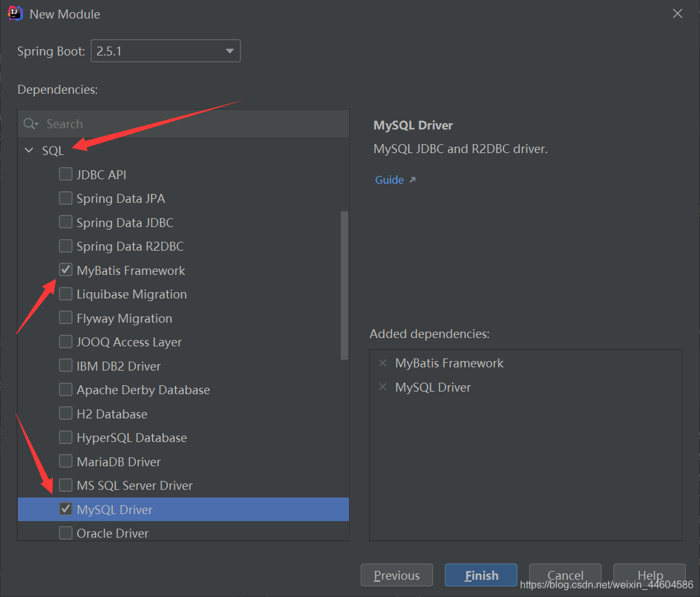Check the Oracle Driver checkbox
This screenshot has height=597, width=700.
coord(66,533)
